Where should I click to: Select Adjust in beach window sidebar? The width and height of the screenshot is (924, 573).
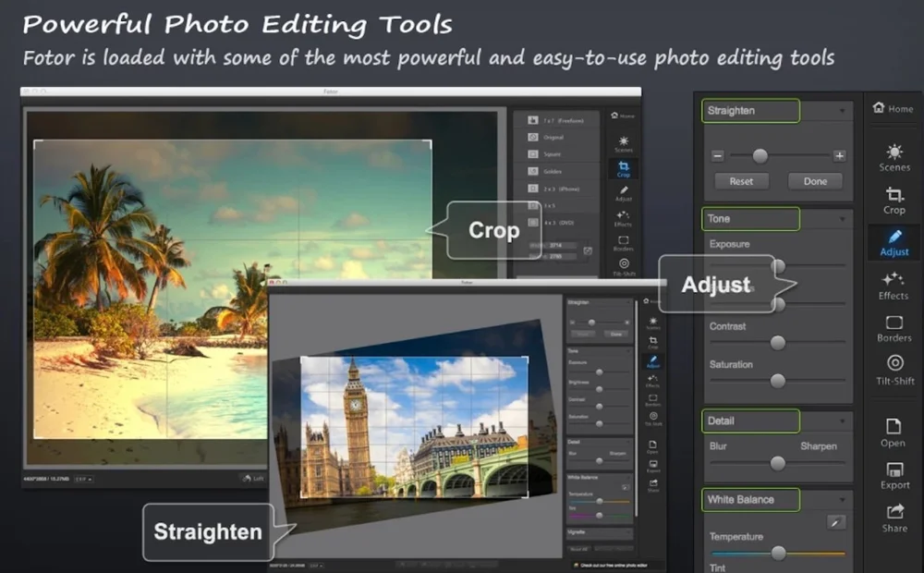[x=624, y=193]
